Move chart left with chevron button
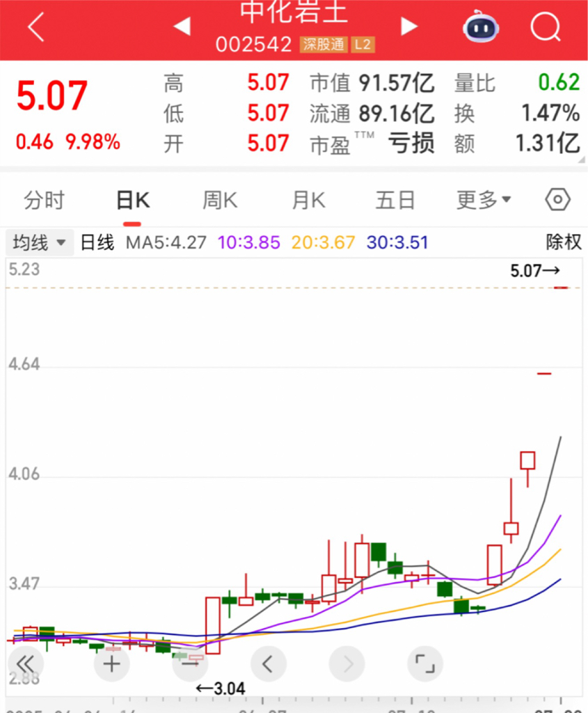Image resolution: width=588 pixels, height=713 pixels. [x=269, y=664]
